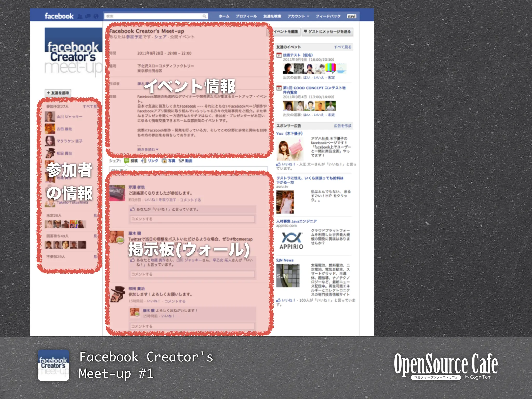Image resolution: width=532 pixels, height=399 pixels.
Task: Click 吉田 雄哉 name in attendee list
Action: tap(64, 129)
